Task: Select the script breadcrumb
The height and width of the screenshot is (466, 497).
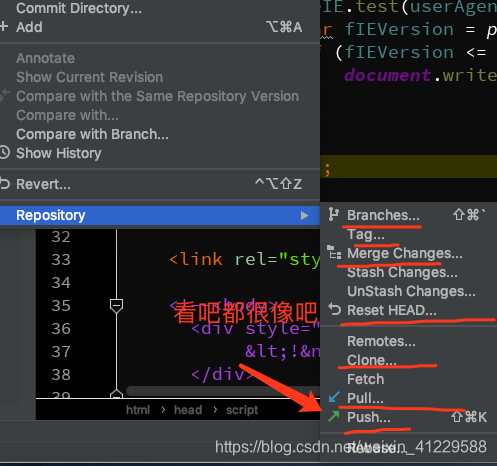Action: tap(242, 410)
